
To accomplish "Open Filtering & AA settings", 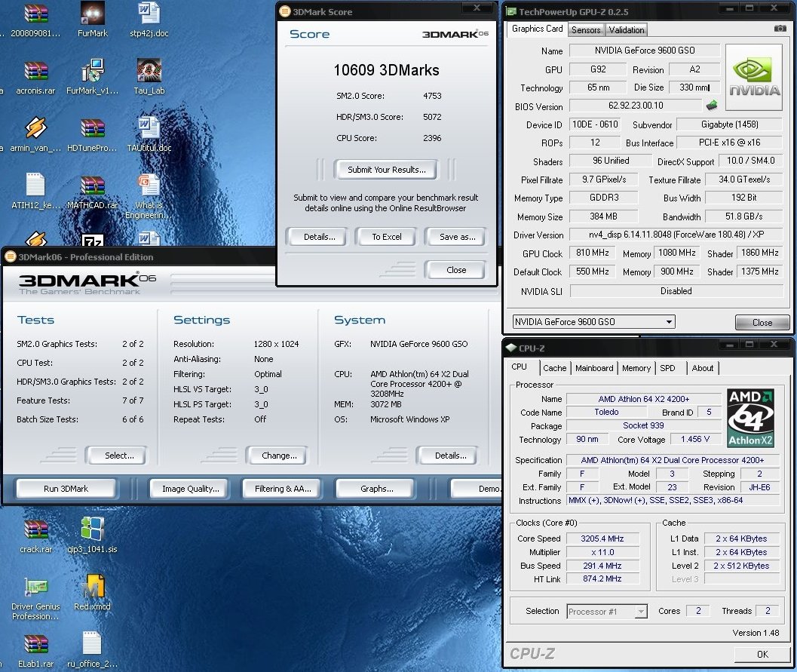I will [283, 489].
